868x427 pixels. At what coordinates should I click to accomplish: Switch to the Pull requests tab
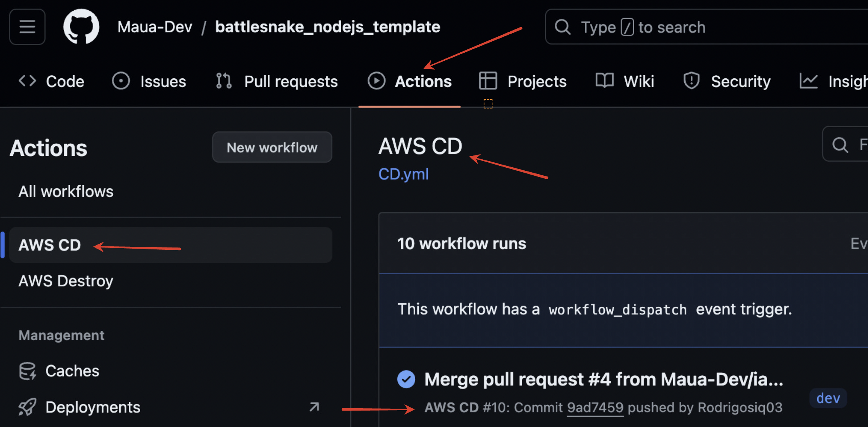coord(277,81)
